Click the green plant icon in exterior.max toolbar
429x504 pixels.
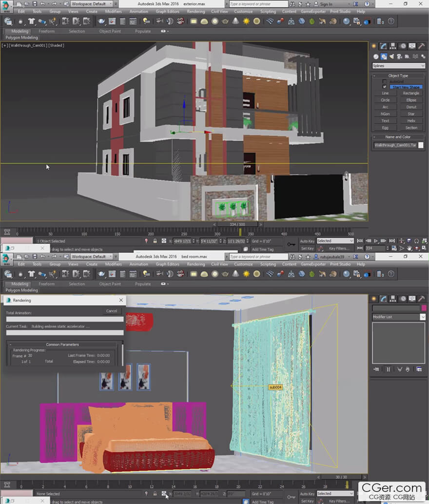pos(312,21)
